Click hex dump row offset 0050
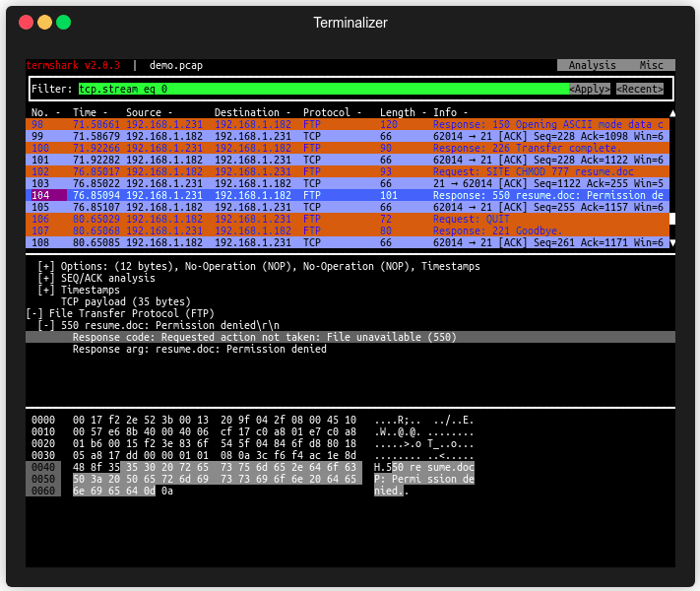 tap(43, 480)
